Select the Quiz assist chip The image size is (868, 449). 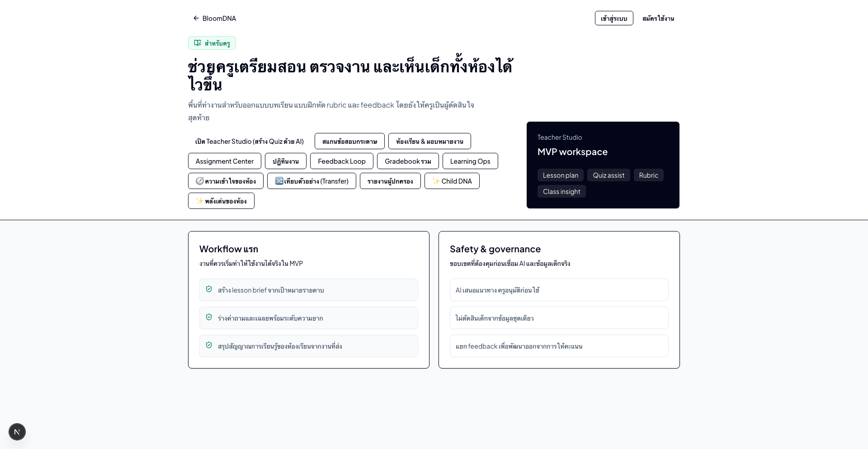pyautogui.click(x=609, y=175)
